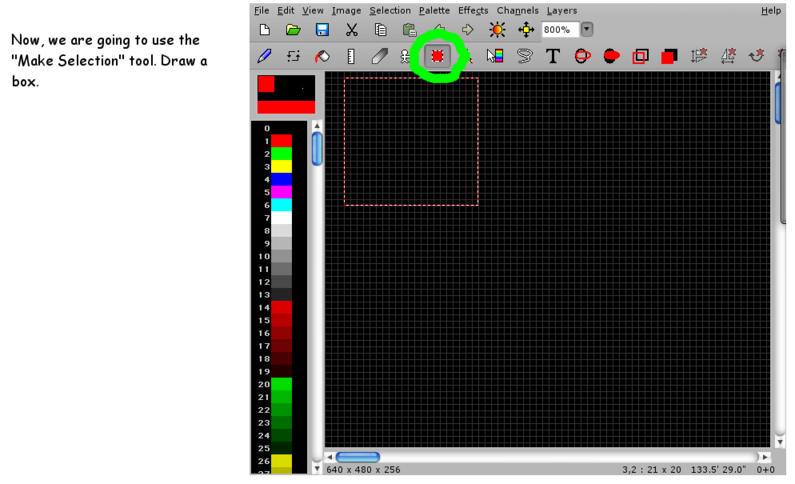Pick the magenta palette color 5
This screenshot has width=795, height=484.
coord(282,192)
